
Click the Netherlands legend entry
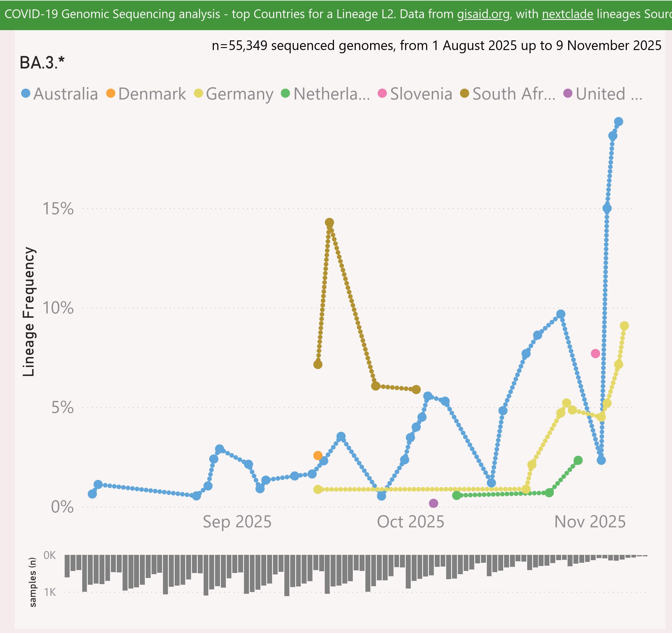[331, 94]
